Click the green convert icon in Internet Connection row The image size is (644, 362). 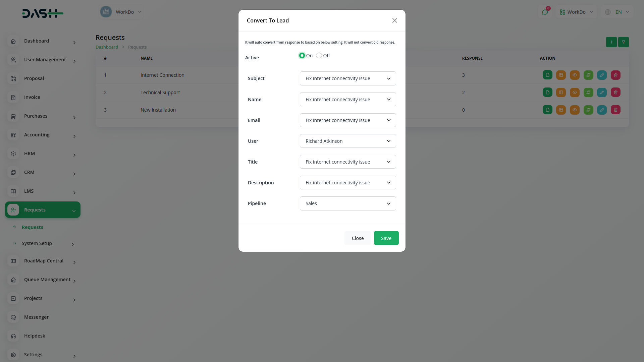[x=588, y=75]
